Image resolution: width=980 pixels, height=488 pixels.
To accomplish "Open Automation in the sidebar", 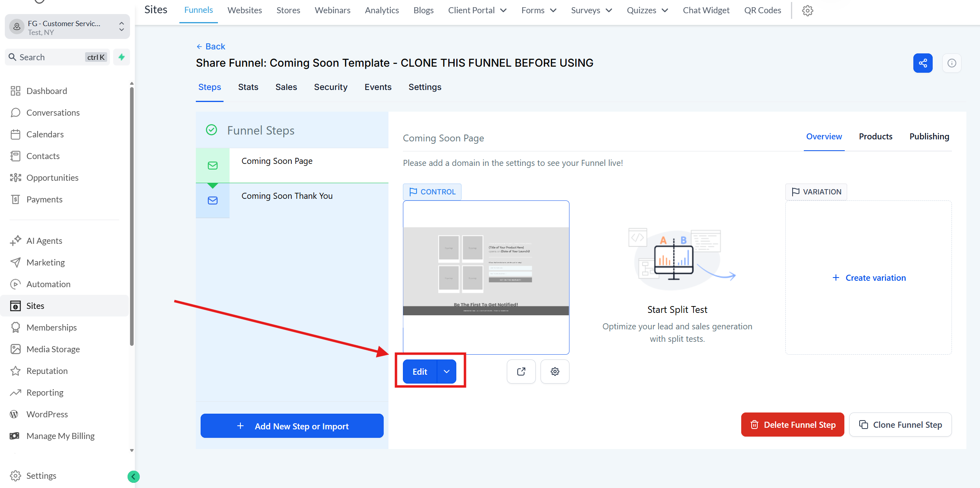I will click(x=48, y=284).
